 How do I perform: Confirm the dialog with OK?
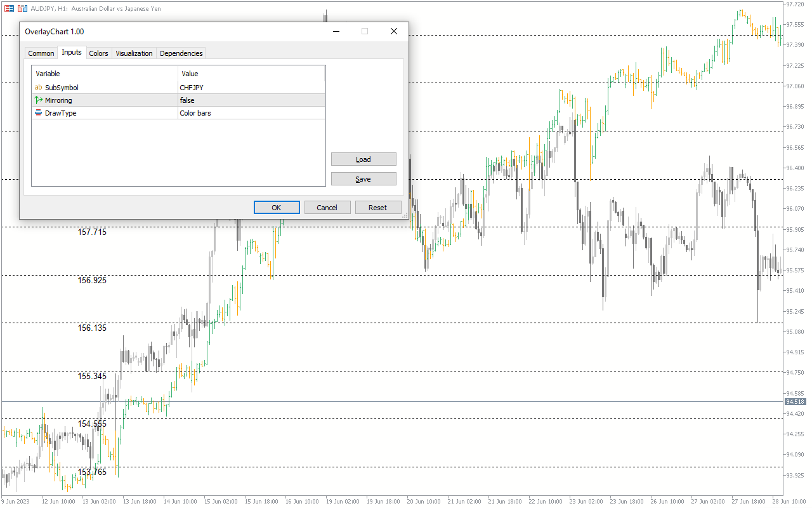[277, 208]
